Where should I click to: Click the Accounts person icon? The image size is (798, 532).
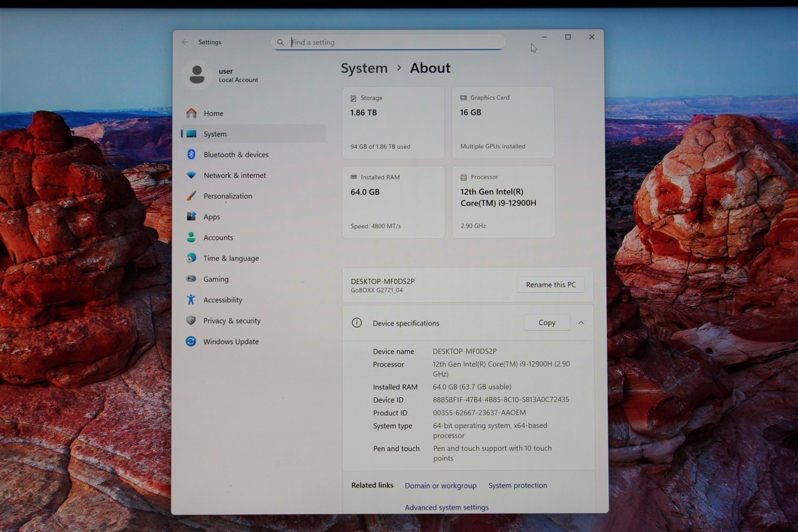click(191, 237)
